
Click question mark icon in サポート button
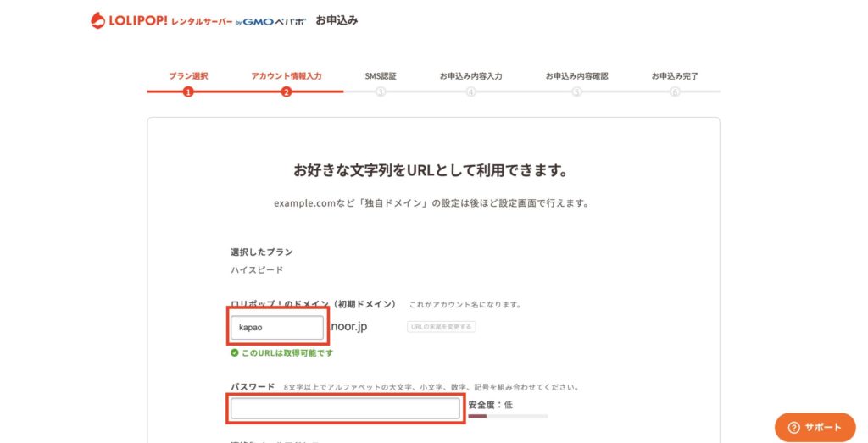pos(793,428)
